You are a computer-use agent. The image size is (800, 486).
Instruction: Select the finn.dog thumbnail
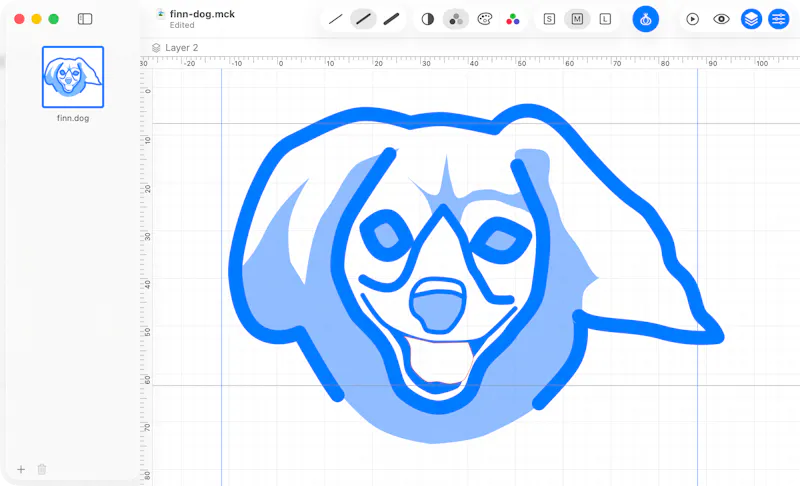pyautogui.click(x=73, y=77)
